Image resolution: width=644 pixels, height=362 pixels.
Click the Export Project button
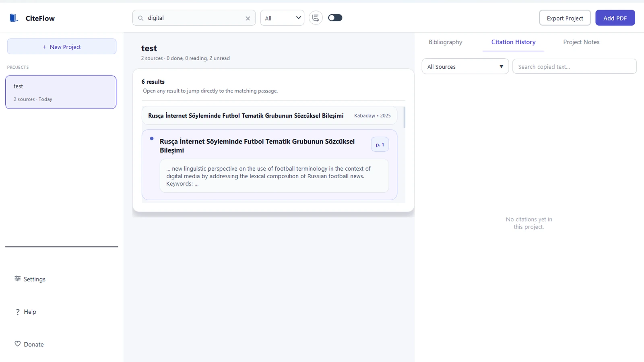pos(565,18)
